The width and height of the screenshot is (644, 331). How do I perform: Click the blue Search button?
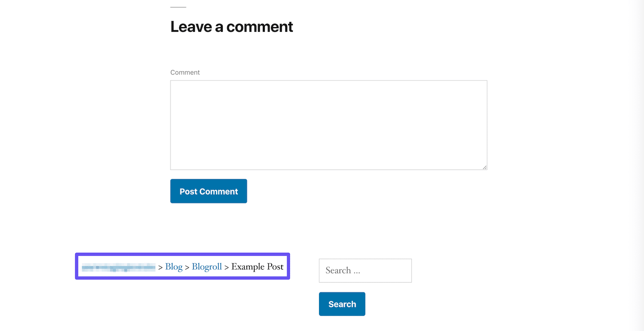click(x=342, y=304)
